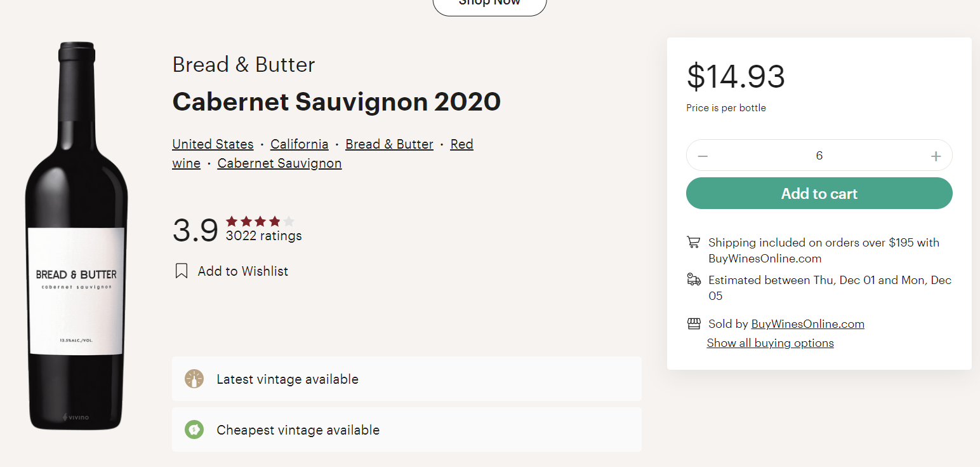Image resolution: width=980 pixels, height=467 pixels.
Task: Open the United States link
Action: pos(213,144)
